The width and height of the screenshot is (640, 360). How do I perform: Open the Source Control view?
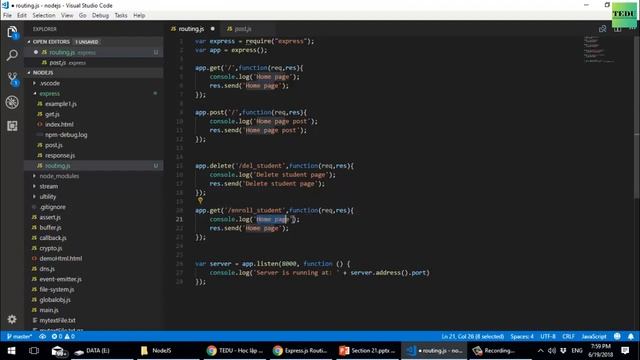(x=12, y=79)
